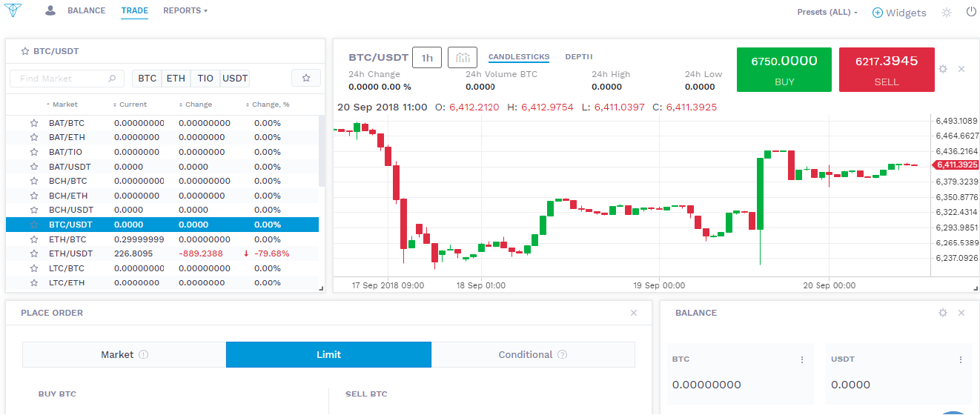This screenshot has width=980, height=418.
Task: Click the Find Market search field
Action: [67, 79]
